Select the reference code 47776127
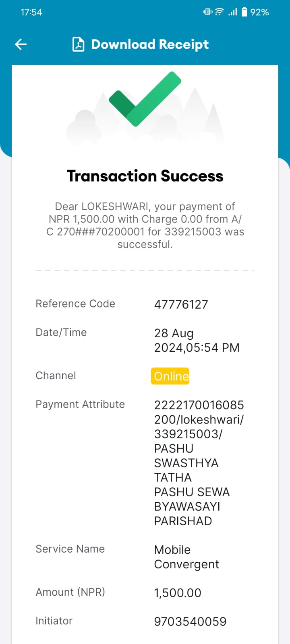Image resolution: width=290 pixels, height=644 pixels. [181, 304]
